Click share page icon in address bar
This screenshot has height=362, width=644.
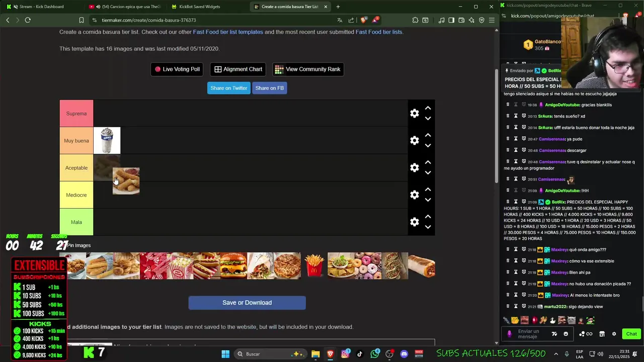point(351,20)
